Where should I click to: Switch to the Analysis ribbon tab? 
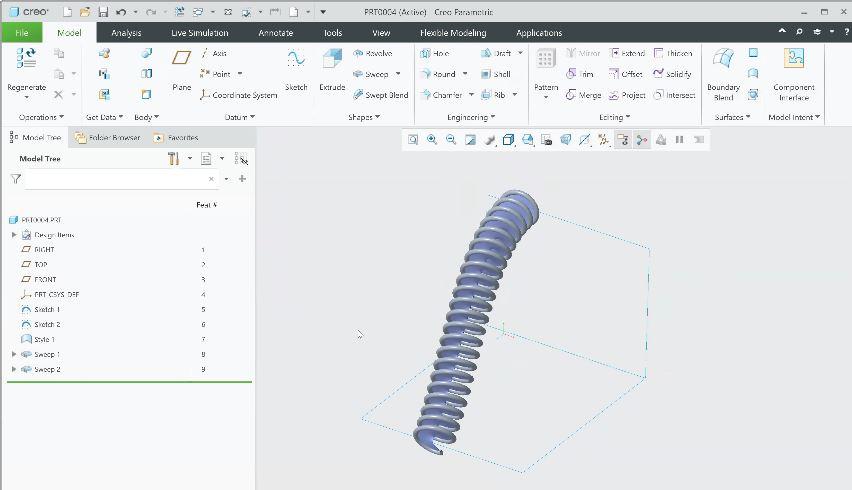coord(126,33)
